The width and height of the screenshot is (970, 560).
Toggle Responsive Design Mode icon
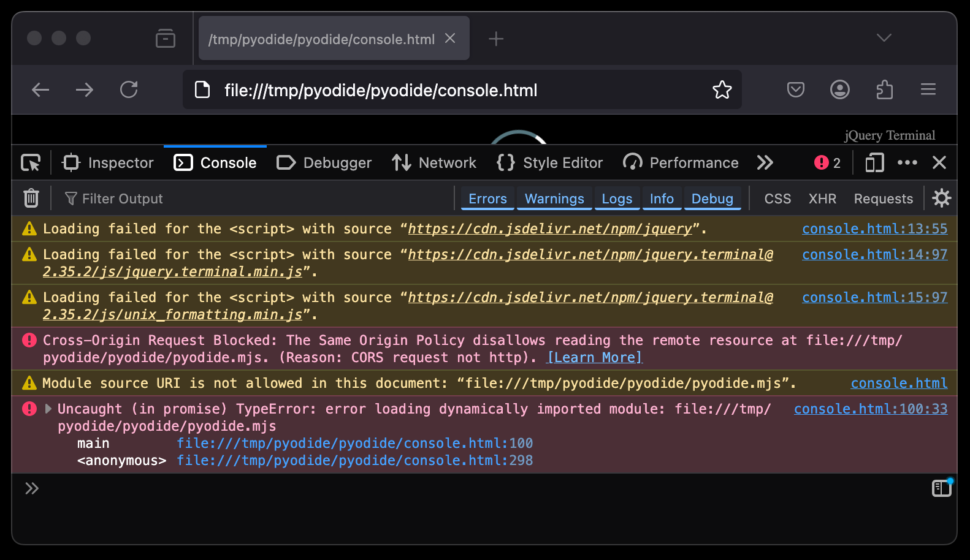tap(874, 163)
